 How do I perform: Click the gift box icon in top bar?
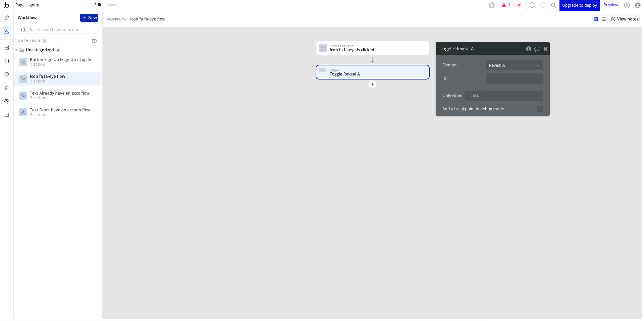(492, 5)
